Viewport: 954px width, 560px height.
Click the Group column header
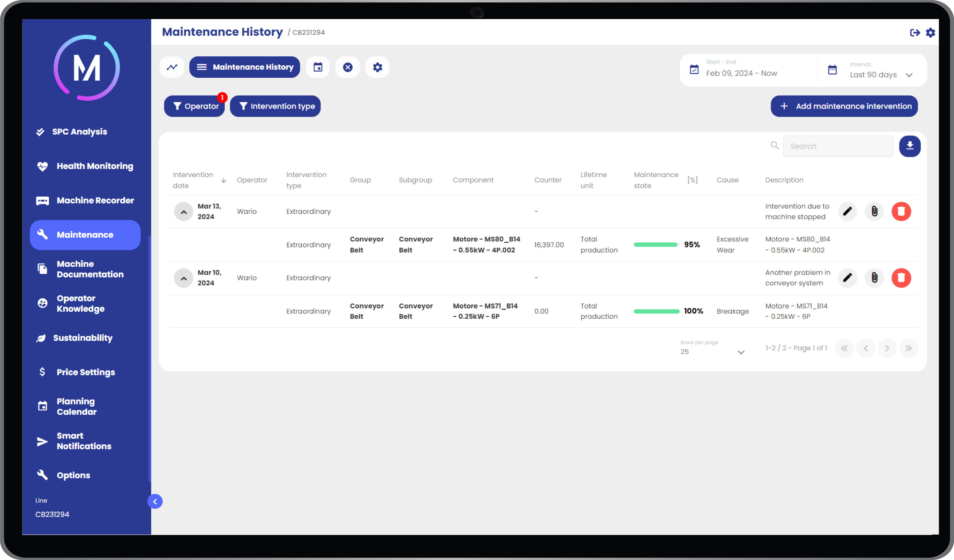pyautogui.click(x=360, y=180)
